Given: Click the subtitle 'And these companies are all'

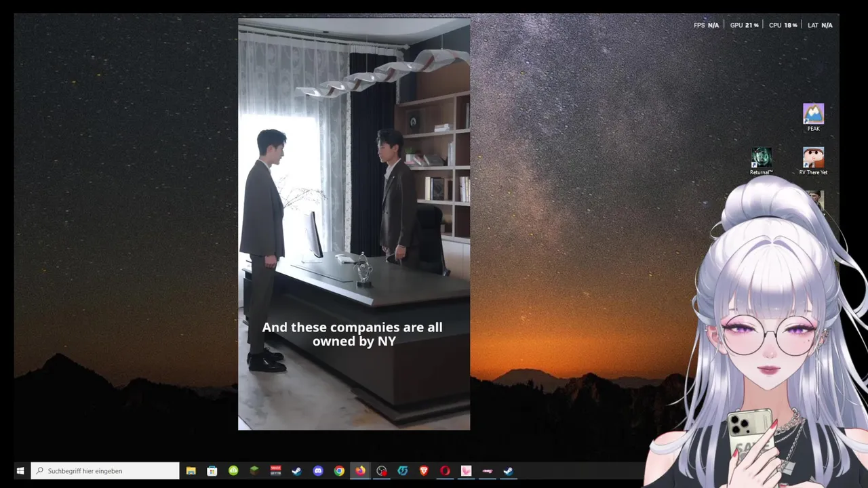Looking at the screenshot, I should (352, 327).
